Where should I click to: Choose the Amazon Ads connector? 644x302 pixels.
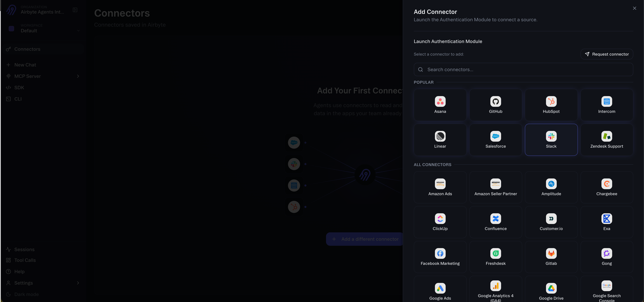coord(440,187)
